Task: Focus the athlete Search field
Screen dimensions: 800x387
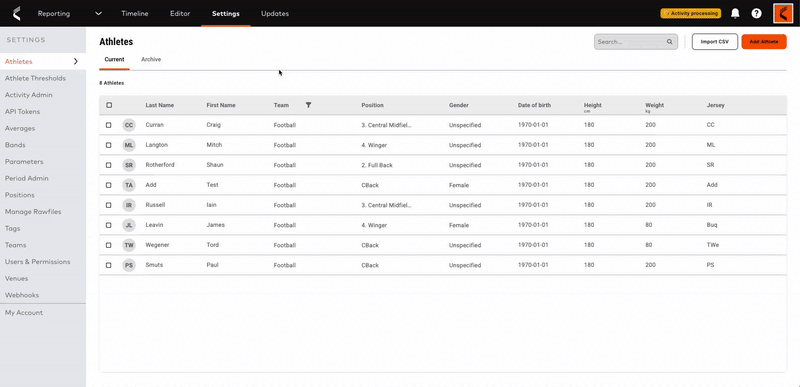Action: [636, 42]
